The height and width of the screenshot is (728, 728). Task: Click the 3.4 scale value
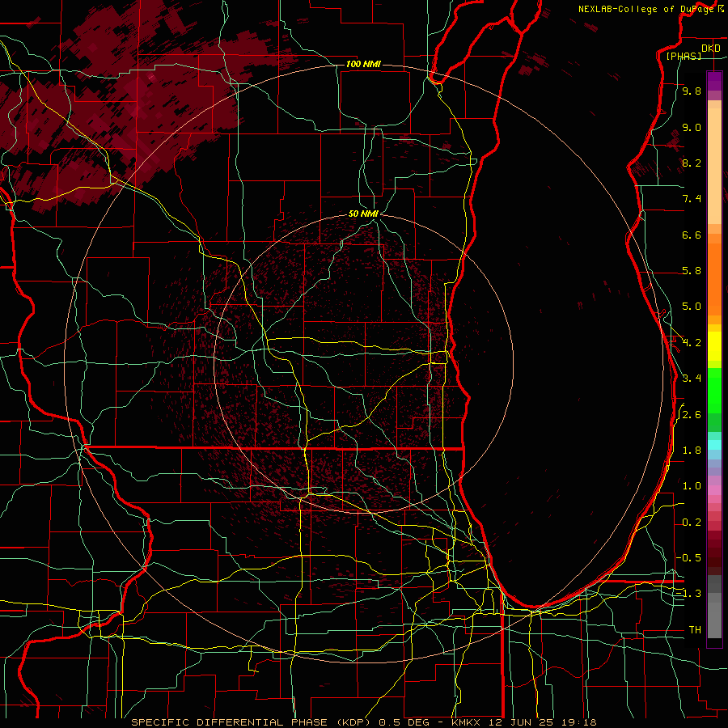coord(692,379)
